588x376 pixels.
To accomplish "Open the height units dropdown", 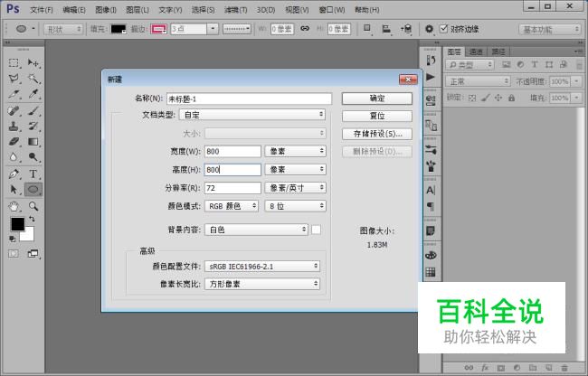I will click(x=295, y=170).
